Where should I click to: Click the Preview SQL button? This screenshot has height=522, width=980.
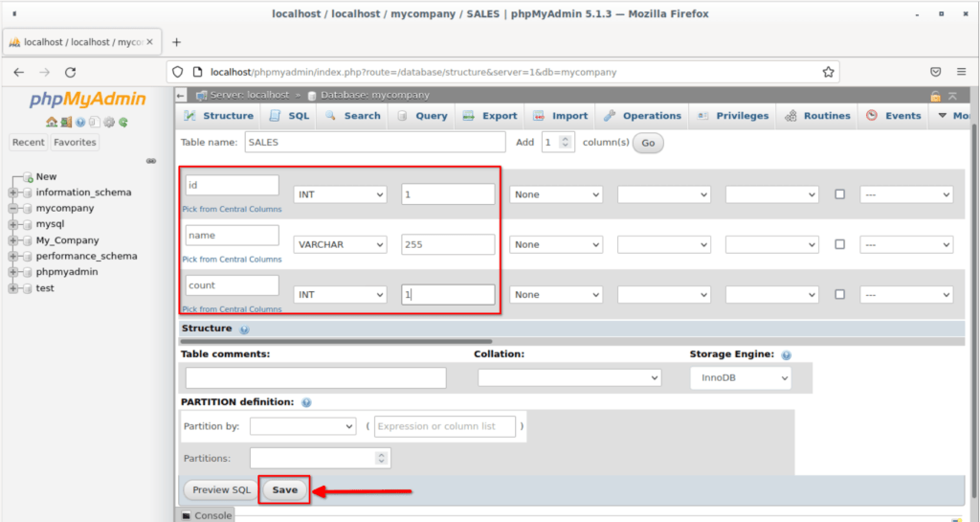221,489
